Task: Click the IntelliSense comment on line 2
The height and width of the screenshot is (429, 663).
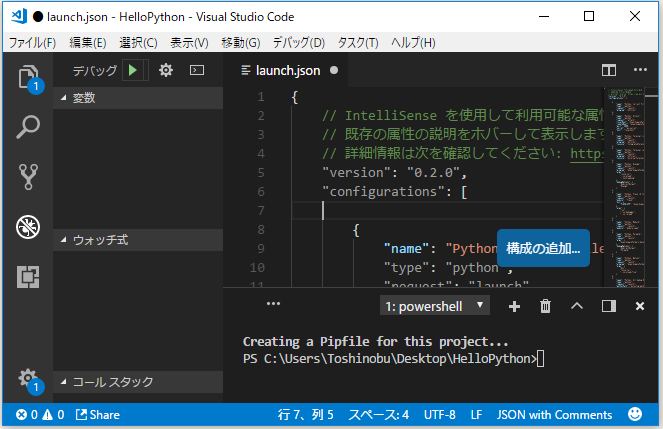Action: coord(463,115)
